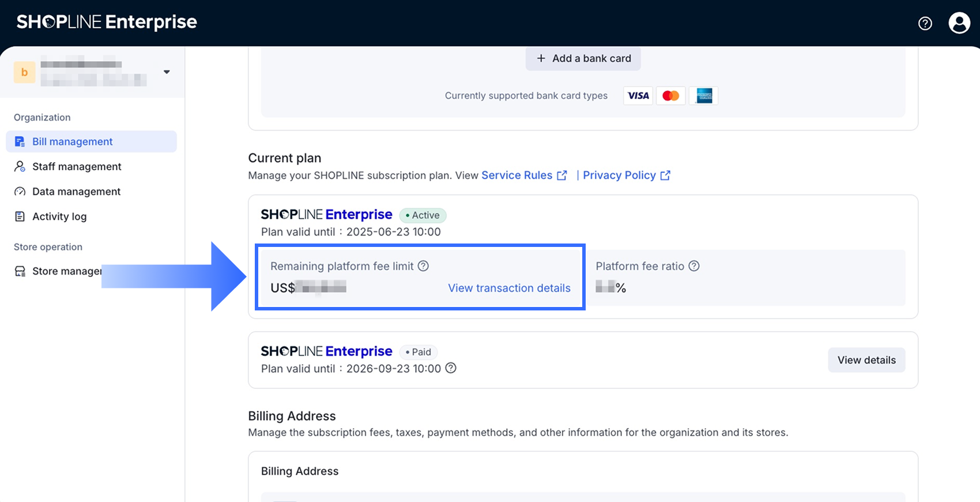Click info icon next to Platform fee ratio
This screenshot has width=980, height=502.
[x=694, y=266]
